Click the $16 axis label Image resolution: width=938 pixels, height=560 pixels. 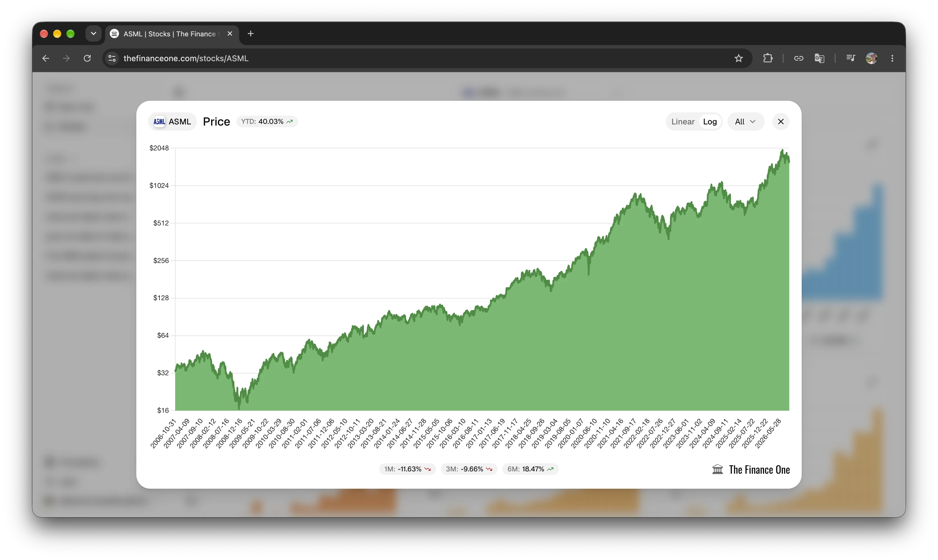pyautogui.click(x=163, y=410)
